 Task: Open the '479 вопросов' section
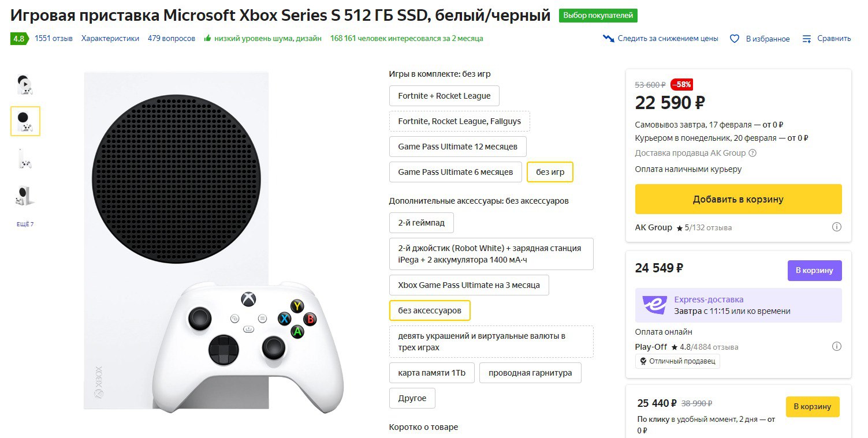(x=172, y=39)
